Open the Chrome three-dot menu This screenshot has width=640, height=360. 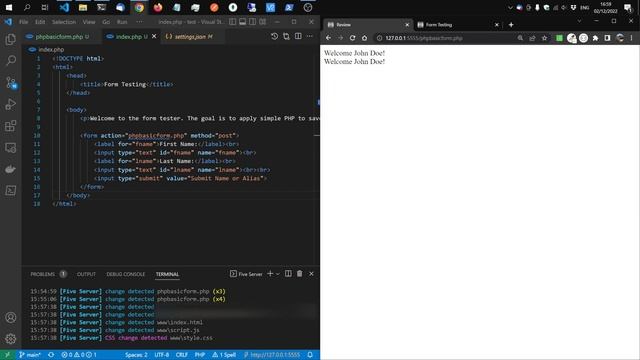(631, 38)
